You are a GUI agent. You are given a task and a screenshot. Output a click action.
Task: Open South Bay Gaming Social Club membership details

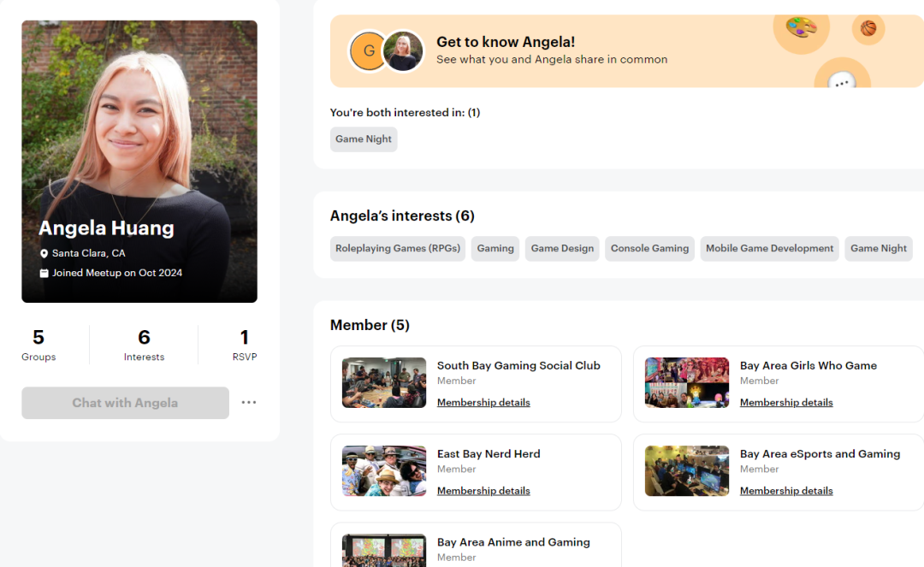pos(483,402)
